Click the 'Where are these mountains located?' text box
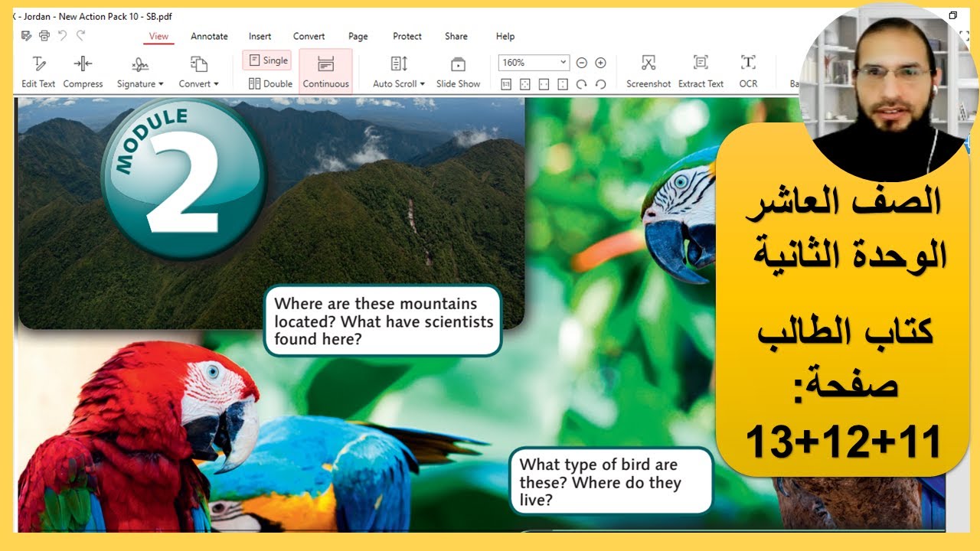 [x=383, y=321]
